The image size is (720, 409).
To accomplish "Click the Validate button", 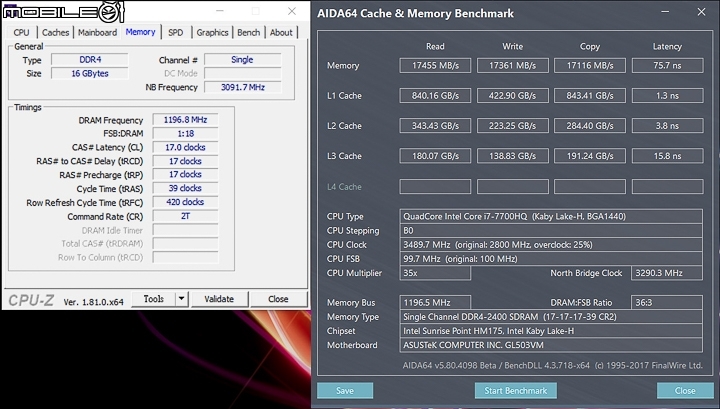I will point(219,299).
